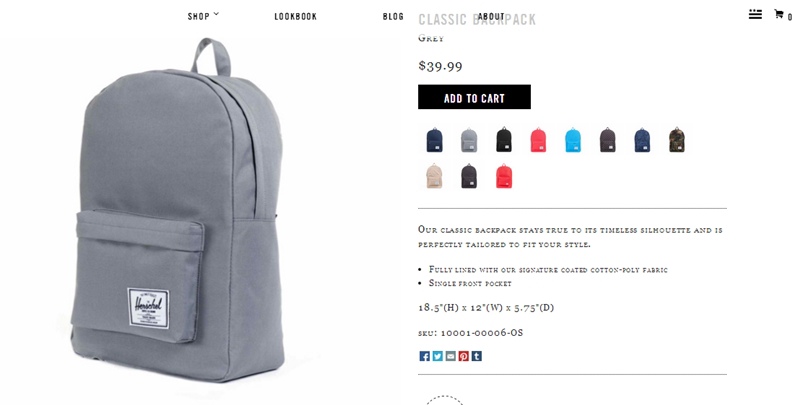Image resolution: width=800 pixels, height=405 pixels.
Task: Share product via email icon
Action: pos(451,356)
